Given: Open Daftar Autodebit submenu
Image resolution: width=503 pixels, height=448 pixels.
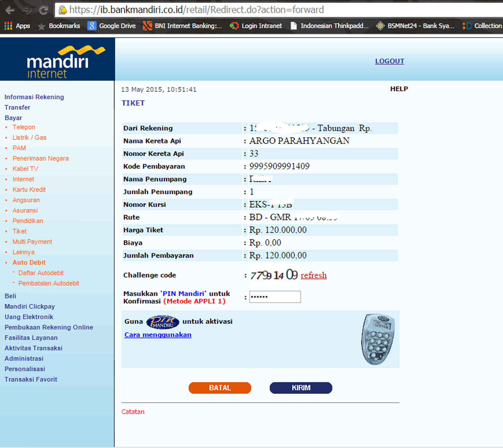Looking at the screenshot, I should pos(41,273).
